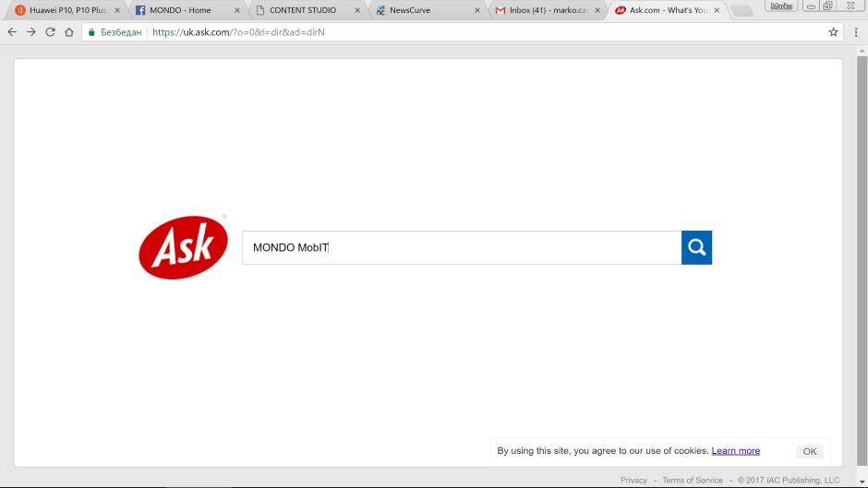
Task: Open Terms of Service footer link
Action: coord(692,480)
